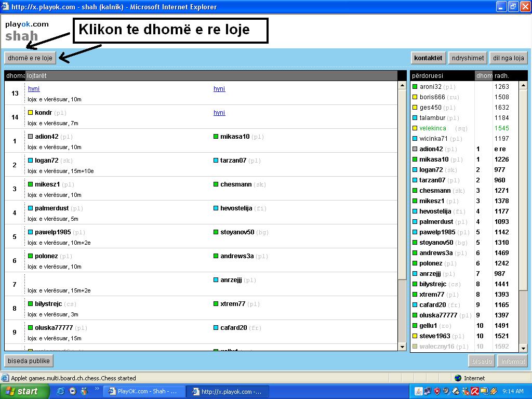Open the 'ndryshimet' tab
The image size is (532, 399).
pyautogui.click(x=468, y=58)
